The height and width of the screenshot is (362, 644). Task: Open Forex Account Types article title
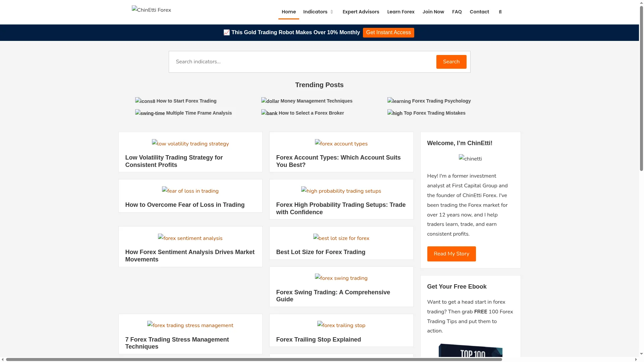click(x=338, y=161)
